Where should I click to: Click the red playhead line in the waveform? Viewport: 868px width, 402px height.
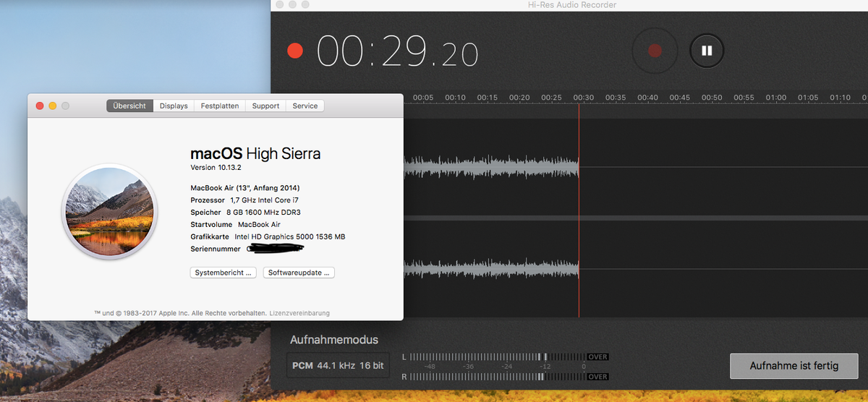579,210
